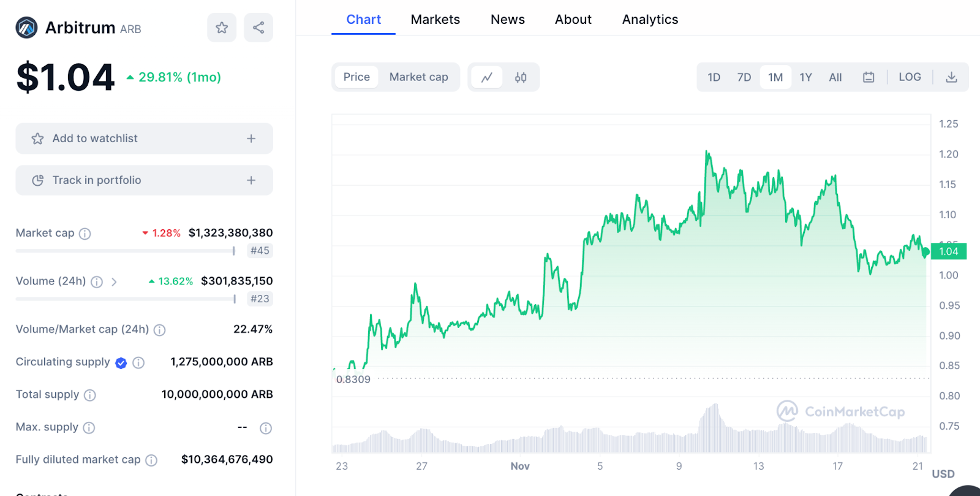Switch to the Markets tab
The image size is (980, 496).
435,20
